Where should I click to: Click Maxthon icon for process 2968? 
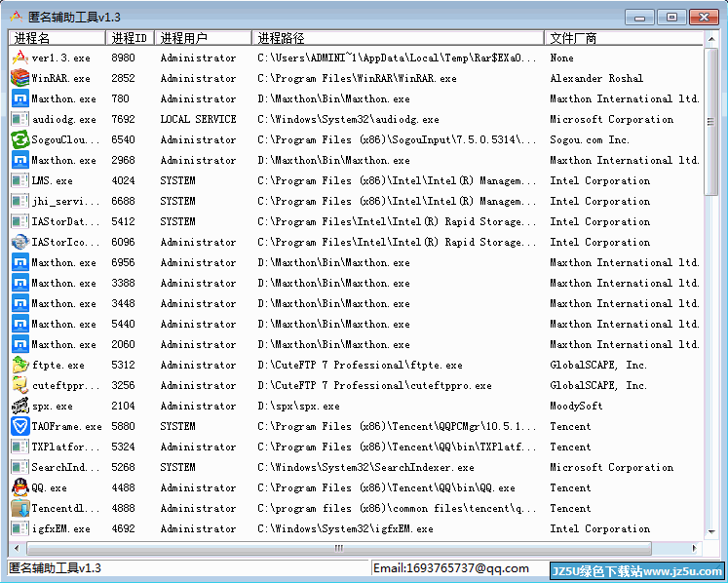coord(19,160)
